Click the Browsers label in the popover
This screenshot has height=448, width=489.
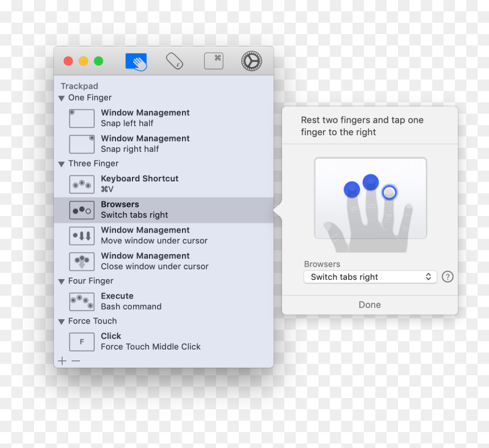322,264
